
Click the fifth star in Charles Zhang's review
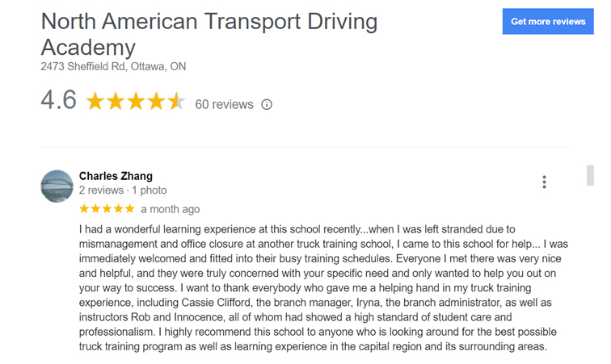pyautogui.click(x=129, y=209)
